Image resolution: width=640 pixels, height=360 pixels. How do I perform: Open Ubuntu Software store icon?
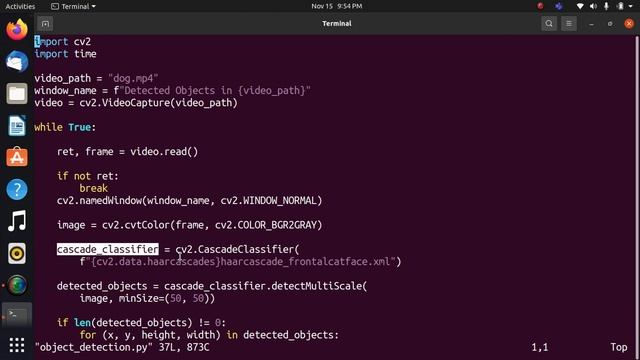tap(17, 157)
